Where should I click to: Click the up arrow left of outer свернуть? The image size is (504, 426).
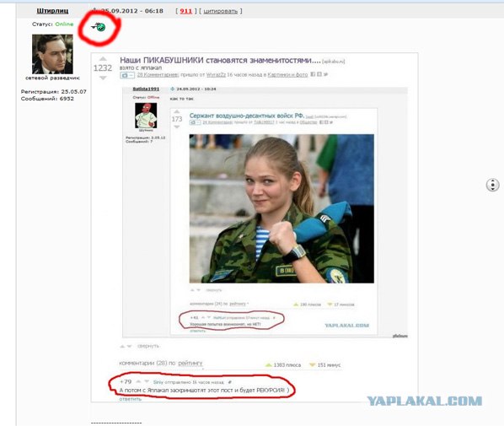tap(122, 347)
